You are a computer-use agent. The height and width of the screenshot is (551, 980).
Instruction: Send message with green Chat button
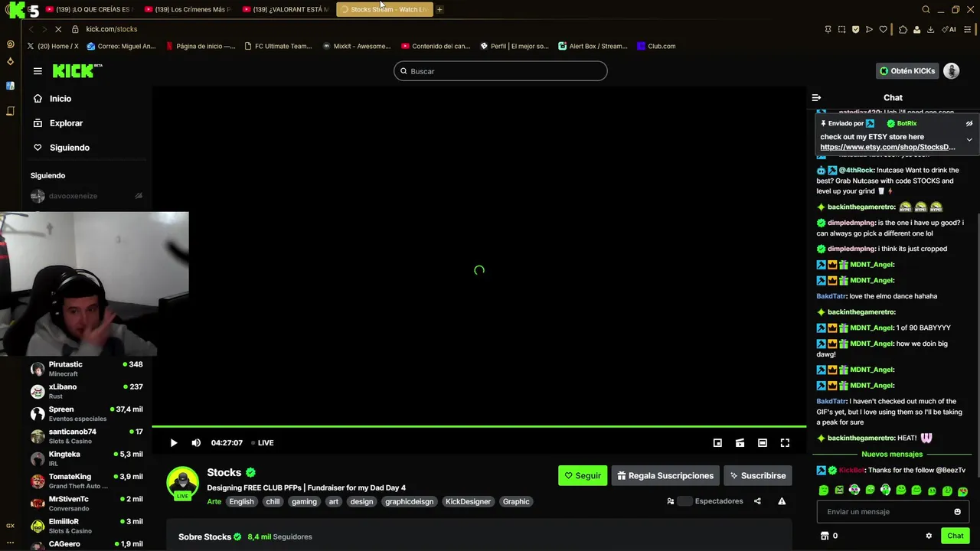coord(955,536)
